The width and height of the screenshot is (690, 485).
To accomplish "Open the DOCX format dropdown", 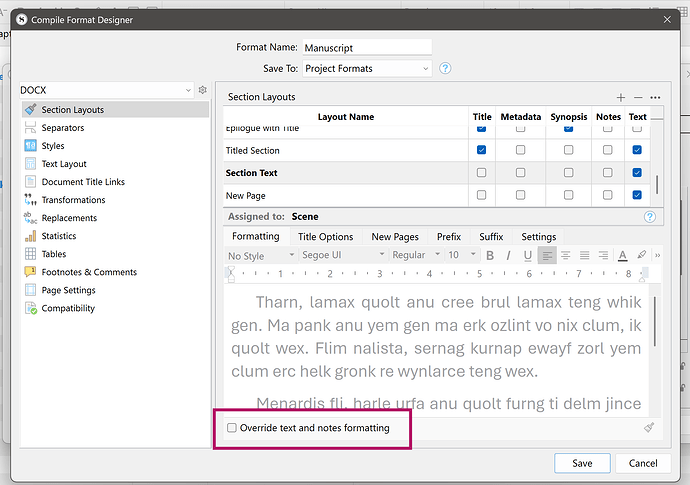I will tap(106, 90).
